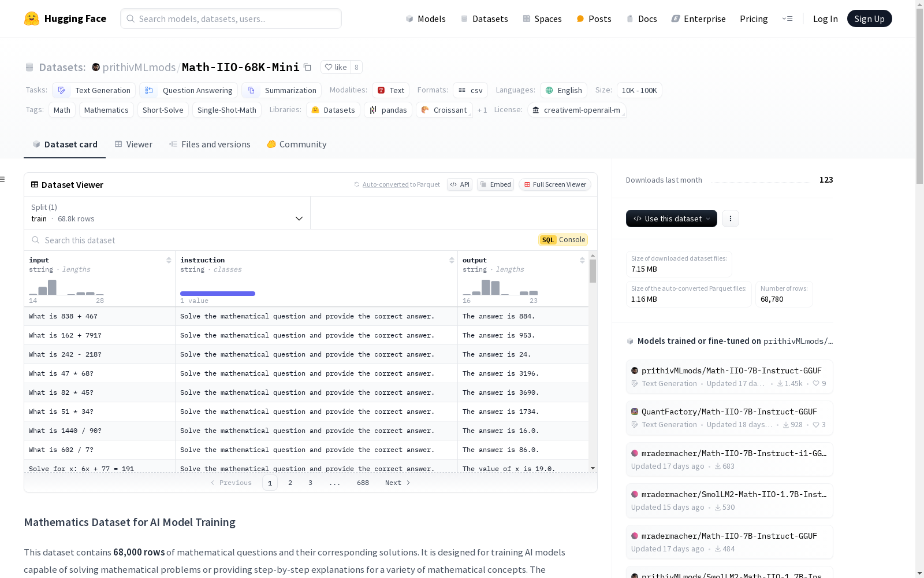Focus the search models, datasets field
The image size is (924, 578).
(x=231, y=18)
